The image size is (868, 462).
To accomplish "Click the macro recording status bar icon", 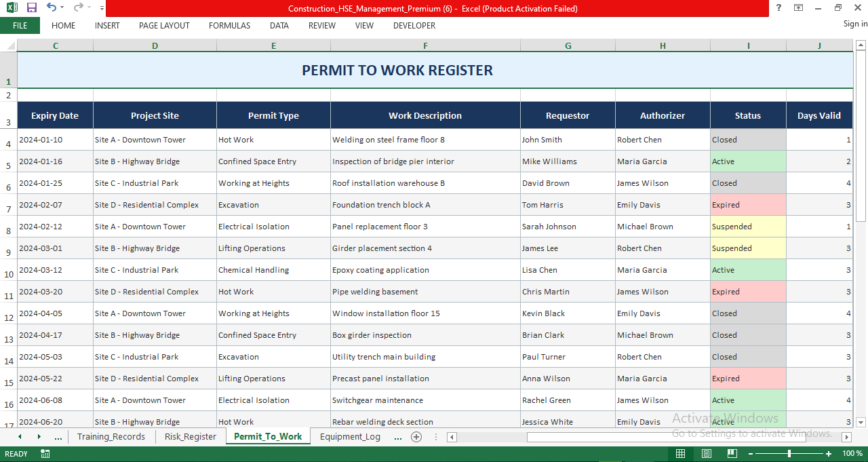I will click(45, 454).
